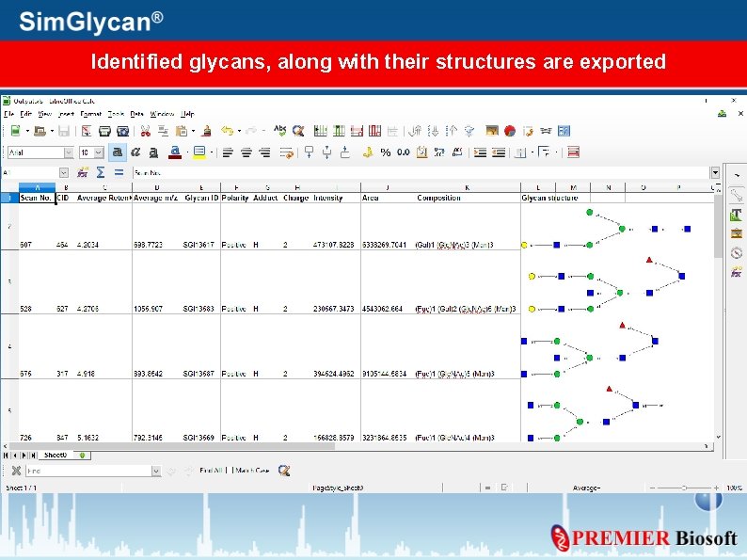Format as currency
Viewport: 747px width, 560px height.
[367, 152]
